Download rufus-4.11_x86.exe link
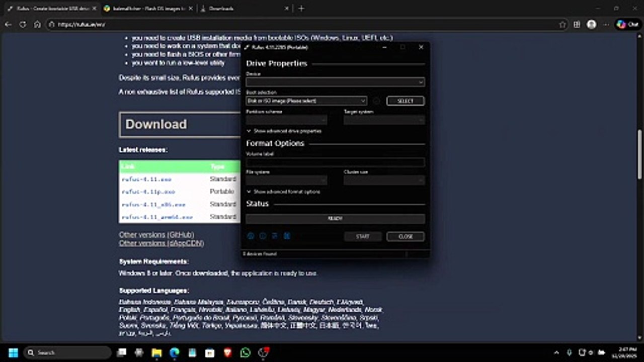 154,204
